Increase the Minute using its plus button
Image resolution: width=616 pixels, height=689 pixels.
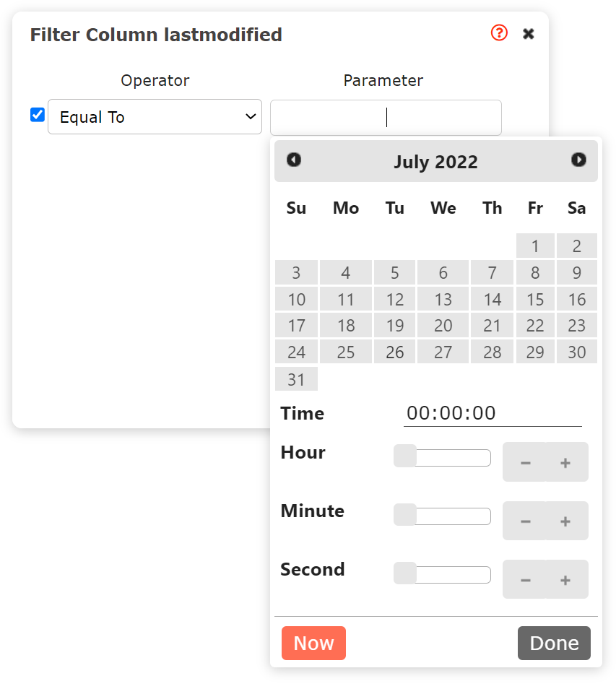click(x=564, y=521)
